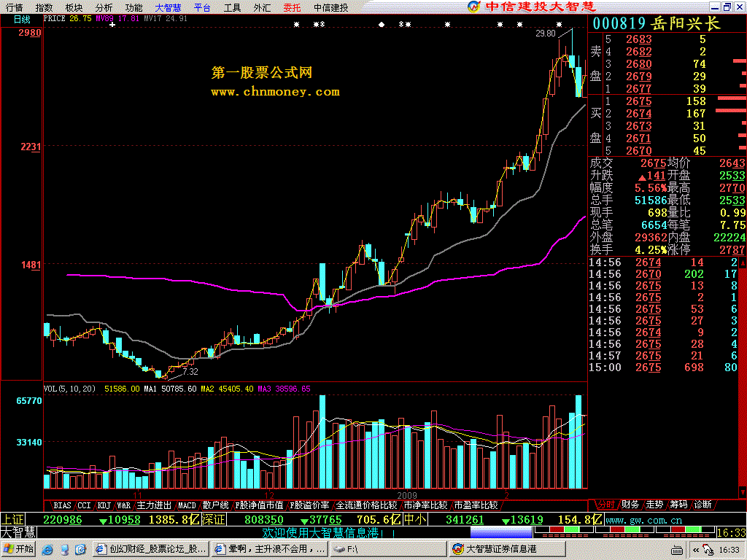Switch to the 散户线 indicator tab

(x=215, y=505)
